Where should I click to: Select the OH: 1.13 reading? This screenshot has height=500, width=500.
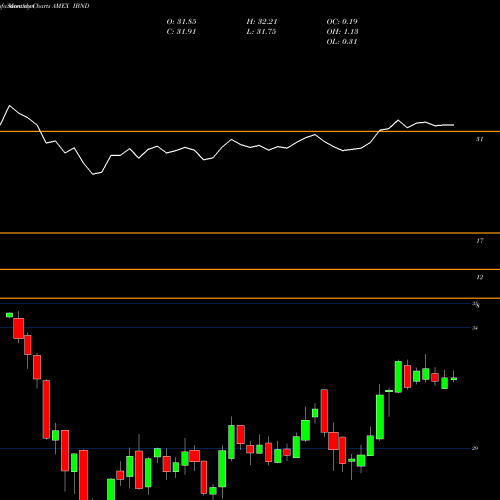342,32
